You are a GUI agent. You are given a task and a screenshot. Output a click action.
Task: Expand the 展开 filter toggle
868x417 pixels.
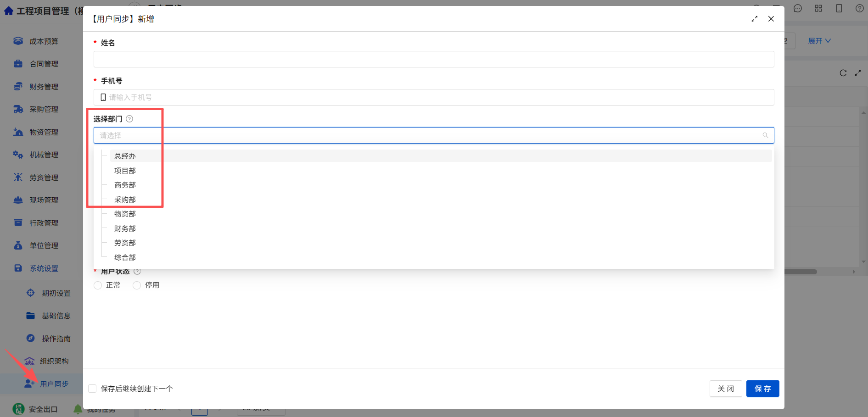[x=819, y=41]
